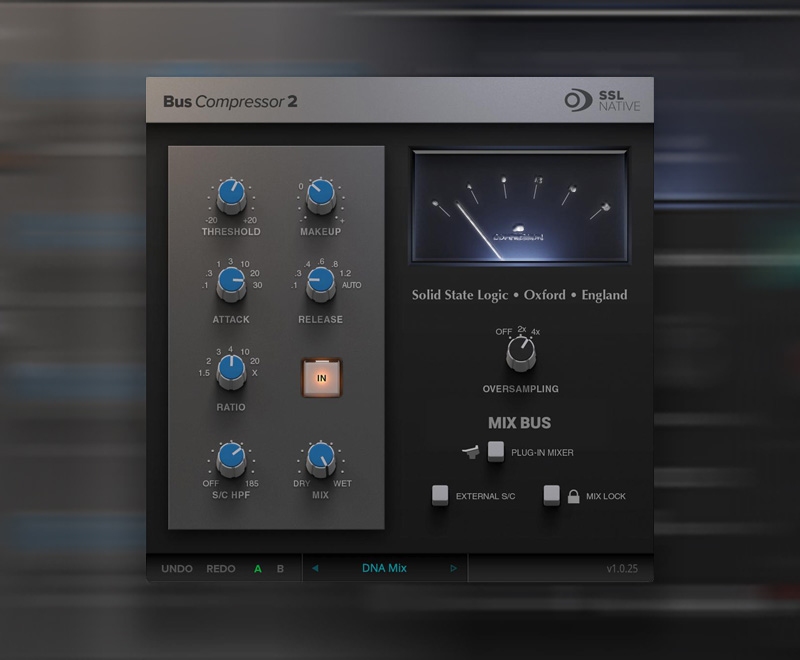Enable the External S/C switch

pos(440,495)
